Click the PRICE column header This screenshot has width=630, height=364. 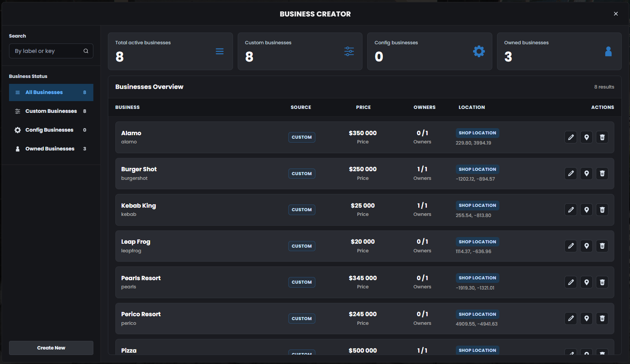click(363, 107)
